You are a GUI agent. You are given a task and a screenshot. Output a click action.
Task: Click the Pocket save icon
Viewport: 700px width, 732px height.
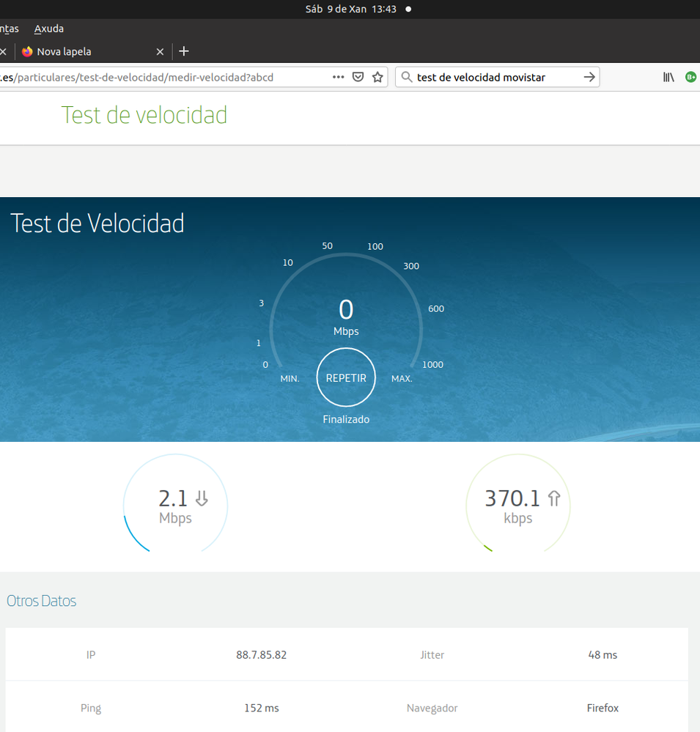358,77
